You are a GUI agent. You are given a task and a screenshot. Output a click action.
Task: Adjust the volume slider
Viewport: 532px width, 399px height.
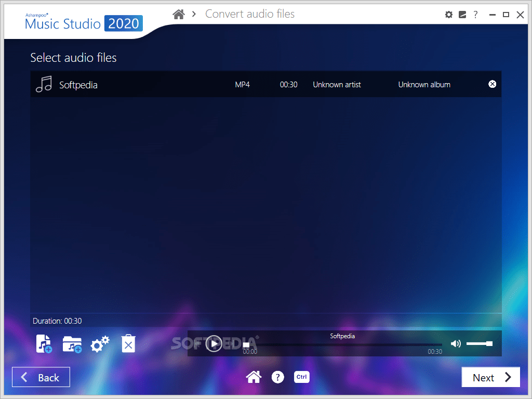480,344
